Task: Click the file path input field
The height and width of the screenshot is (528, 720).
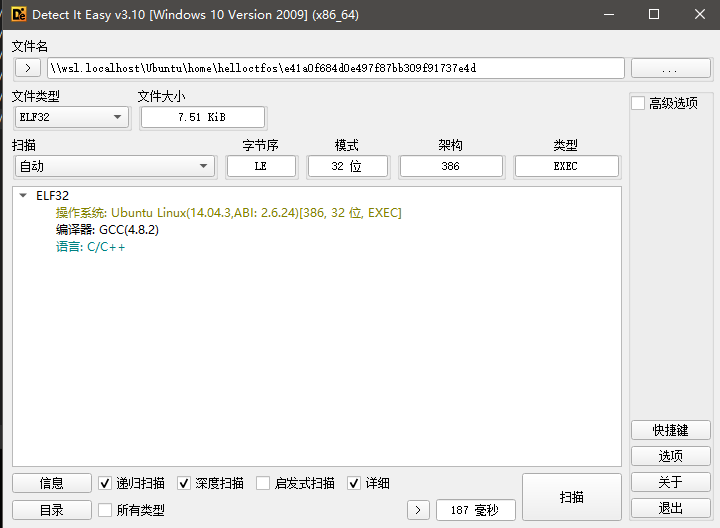Action: (336, 68)
